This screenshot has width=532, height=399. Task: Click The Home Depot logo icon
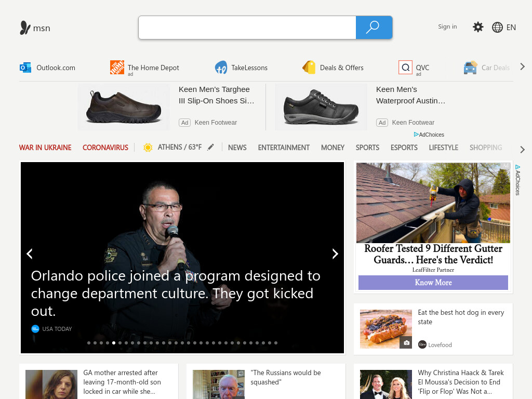click(117, 67)
